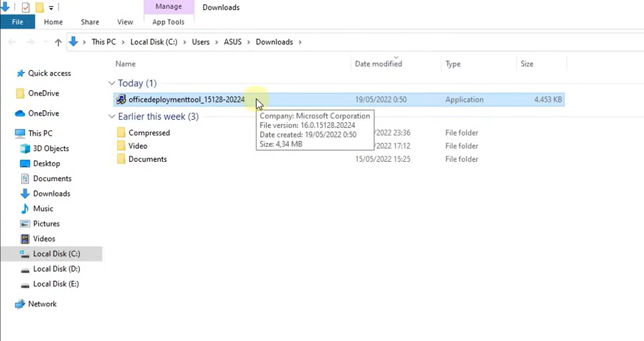
Task: Click the New folder icon in title bar
Action: (39, 7)
